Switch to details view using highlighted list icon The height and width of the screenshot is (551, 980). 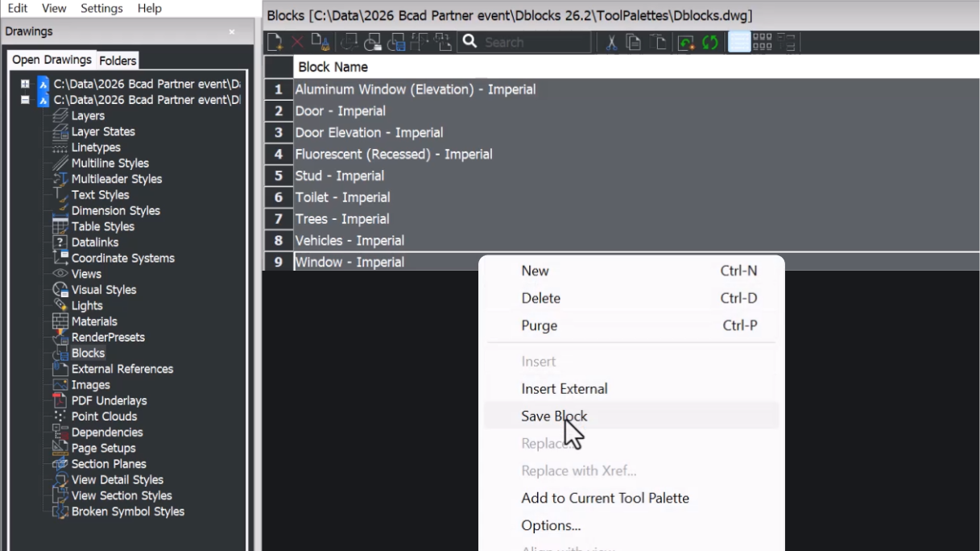738,42
